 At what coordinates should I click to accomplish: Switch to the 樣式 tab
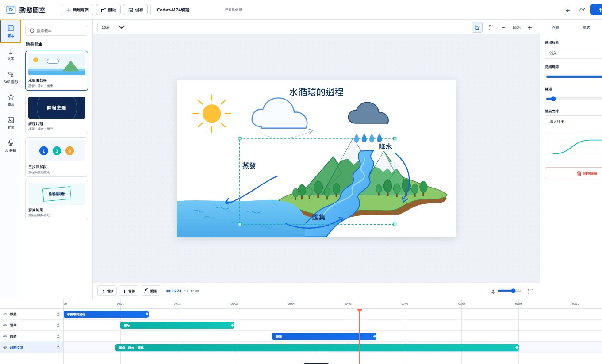pyautogui.click(x=586, y=27)
